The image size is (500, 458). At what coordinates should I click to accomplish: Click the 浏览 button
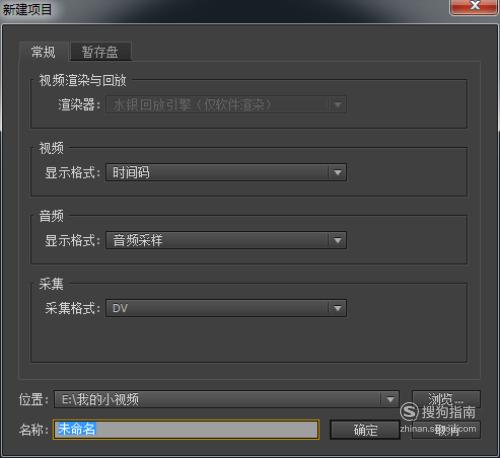[446, 399]
